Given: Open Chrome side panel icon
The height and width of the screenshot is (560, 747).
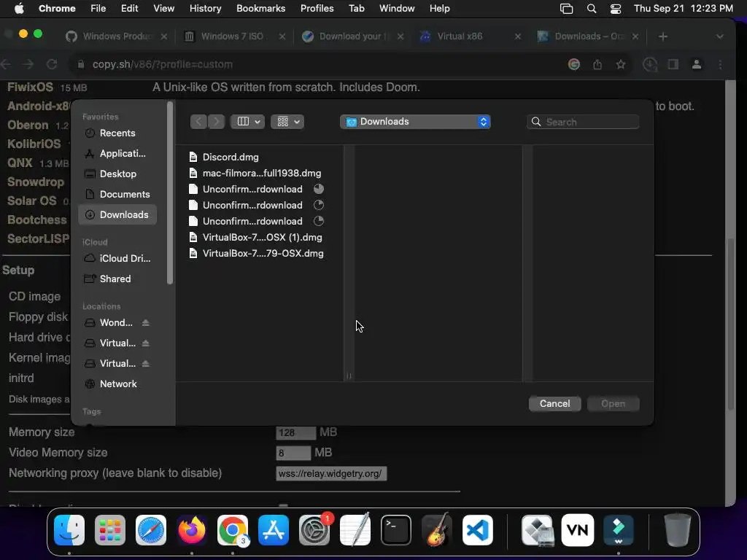Looking at the screenshot, I should point(673,64).
